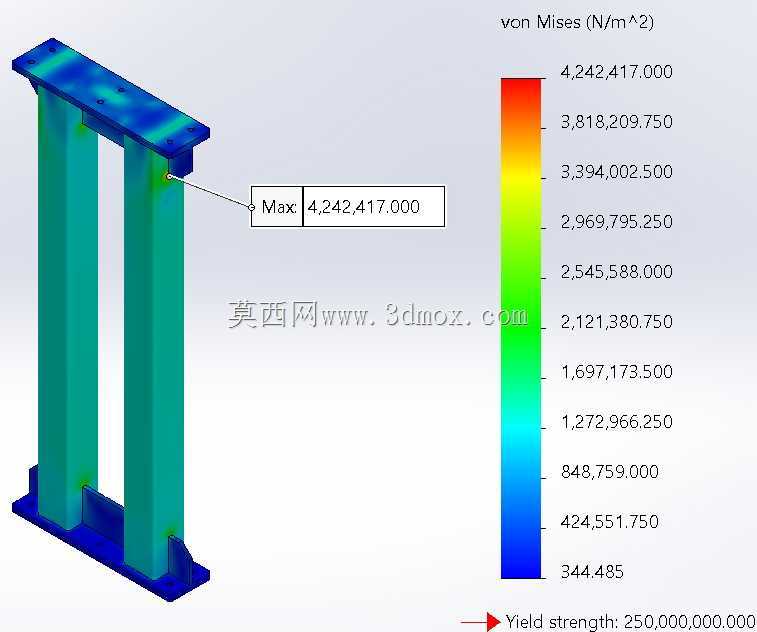Click legend value 2,545,588.000
Image resolution: width=757 pixels, height=632 pixels.
pyautogui.click(x=617, y=272)
